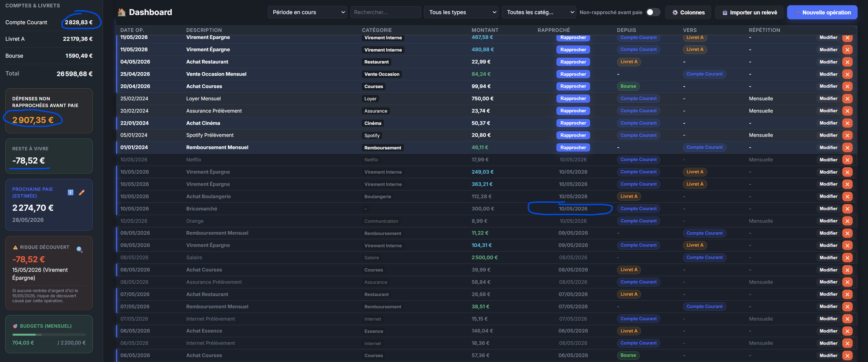Toggle Non-rapproché avant paie switch
The image size is (868, 362).
pyautogui.click(x=653, y=12)
